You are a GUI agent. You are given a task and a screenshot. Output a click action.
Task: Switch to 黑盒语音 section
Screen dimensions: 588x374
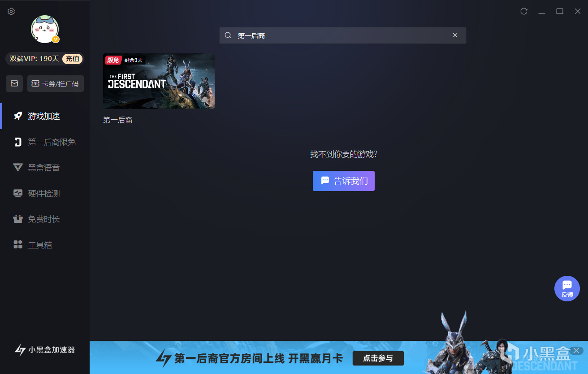tap(45, 168)
